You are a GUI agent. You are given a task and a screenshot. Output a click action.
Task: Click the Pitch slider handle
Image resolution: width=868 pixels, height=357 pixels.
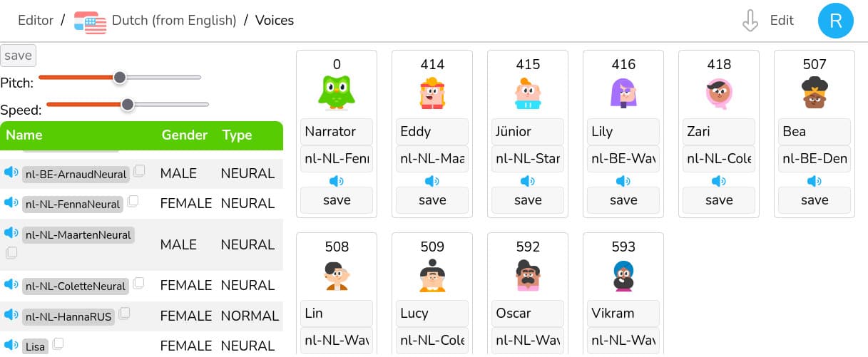(120, 77)
